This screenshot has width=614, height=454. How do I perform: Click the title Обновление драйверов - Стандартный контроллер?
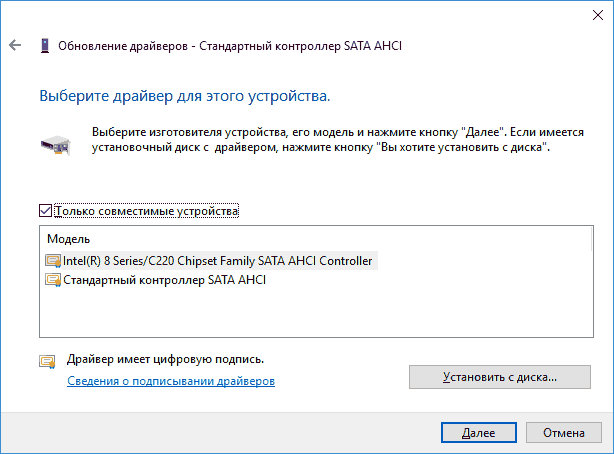[230, 46]
